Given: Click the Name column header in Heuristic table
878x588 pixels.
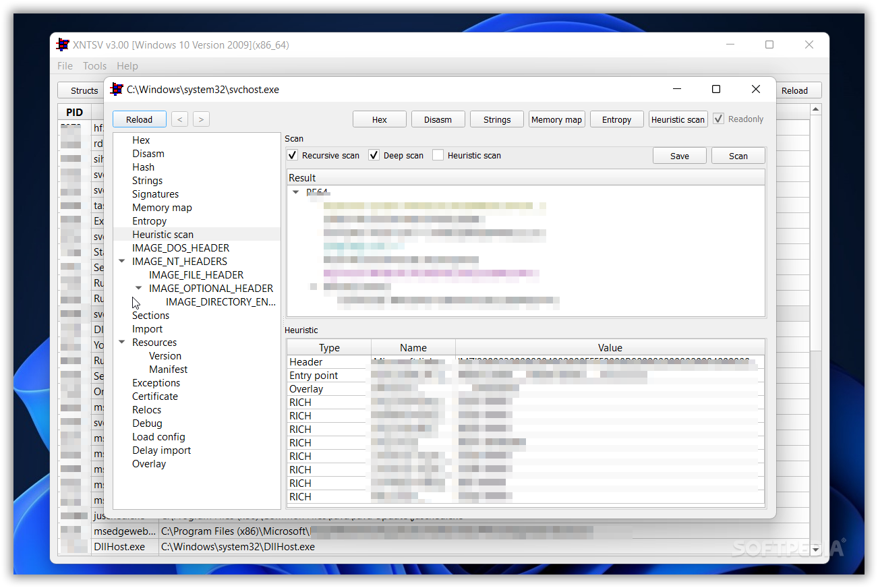Looking at the screenshot, I should pos(413,347).
